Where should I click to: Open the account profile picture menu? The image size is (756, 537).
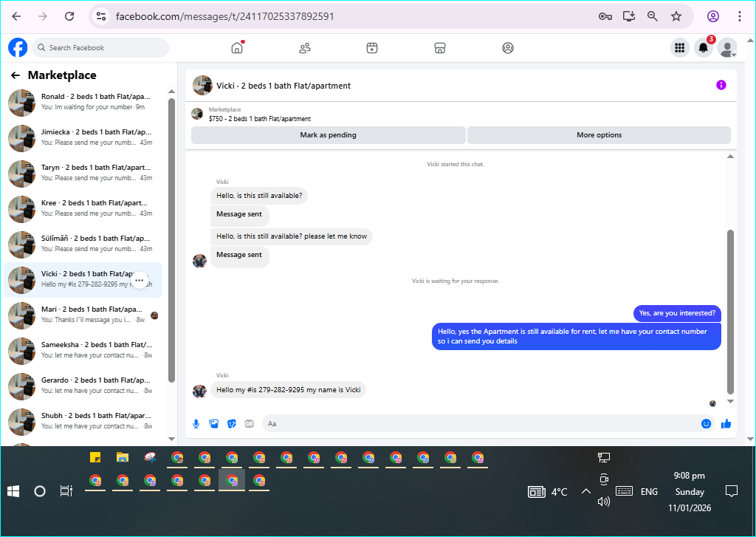click(727, 48)
